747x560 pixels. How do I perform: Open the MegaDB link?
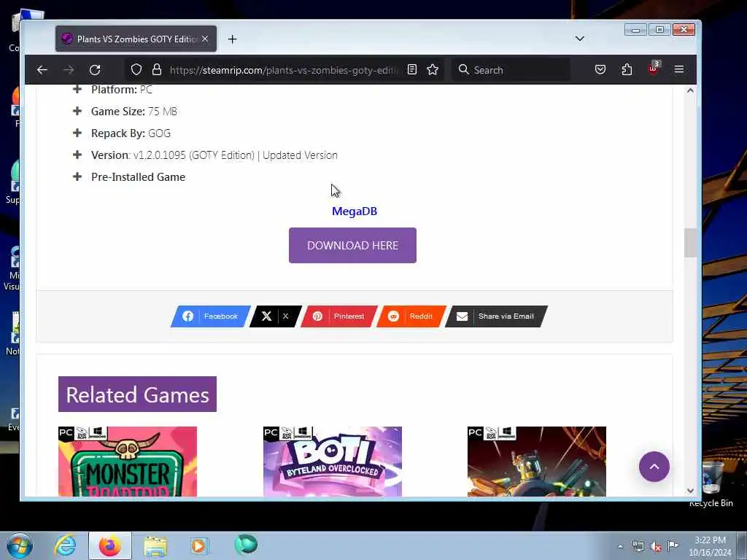(355, 211)
